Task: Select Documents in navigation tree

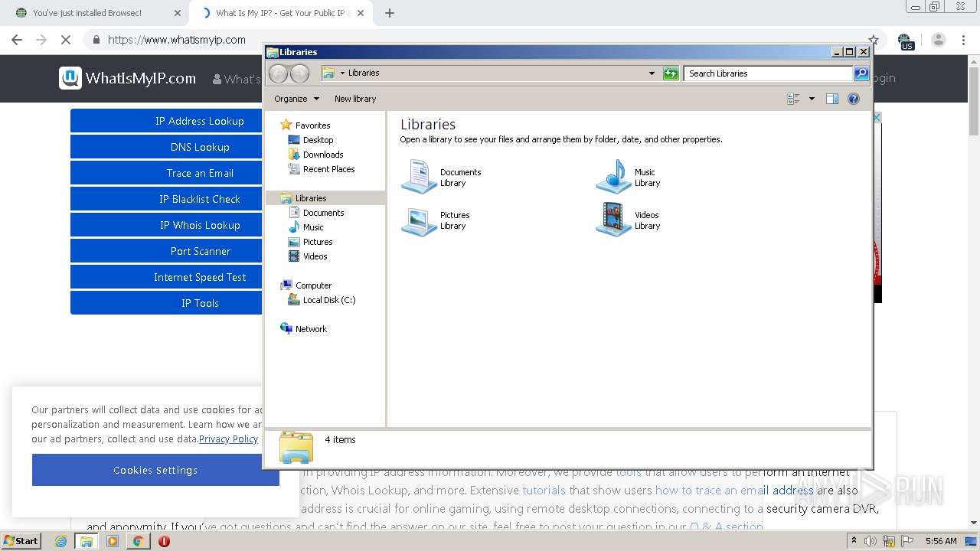Action: [323, 213]
